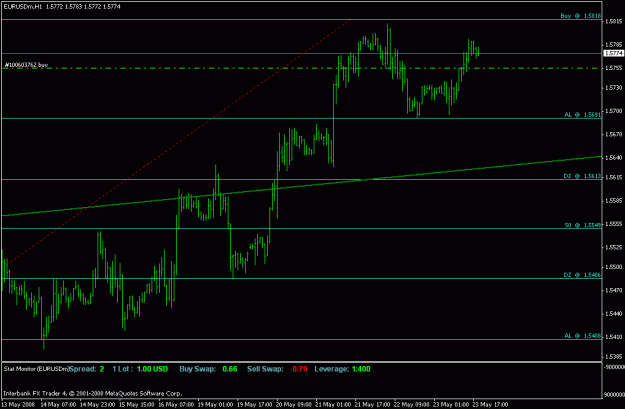Click the Buy Swap value 0.66

point(230,369)
